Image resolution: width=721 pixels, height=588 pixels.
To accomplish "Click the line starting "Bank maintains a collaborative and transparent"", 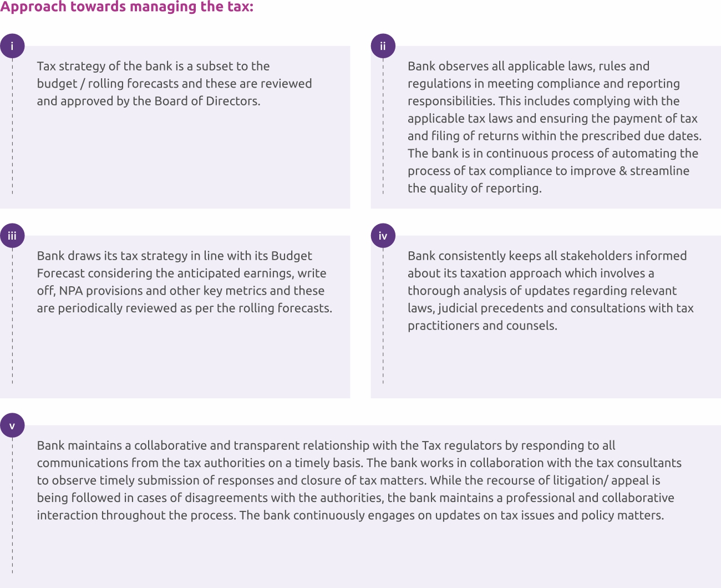I will (326, 445).
